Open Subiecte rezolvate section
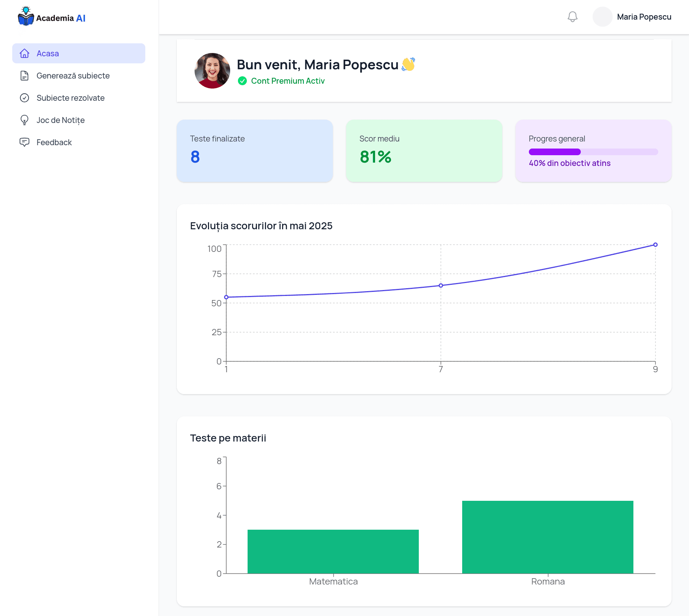 pos(70,98)
